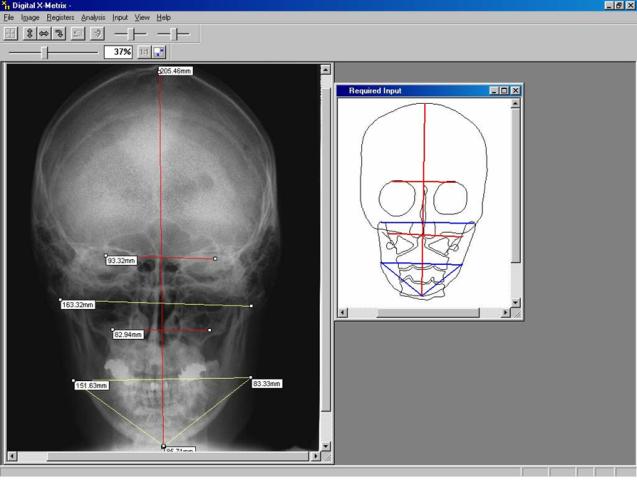Screen dimensions: 637x480
Task: Click Required Input scroll right arrow
Action: (505, 312)
